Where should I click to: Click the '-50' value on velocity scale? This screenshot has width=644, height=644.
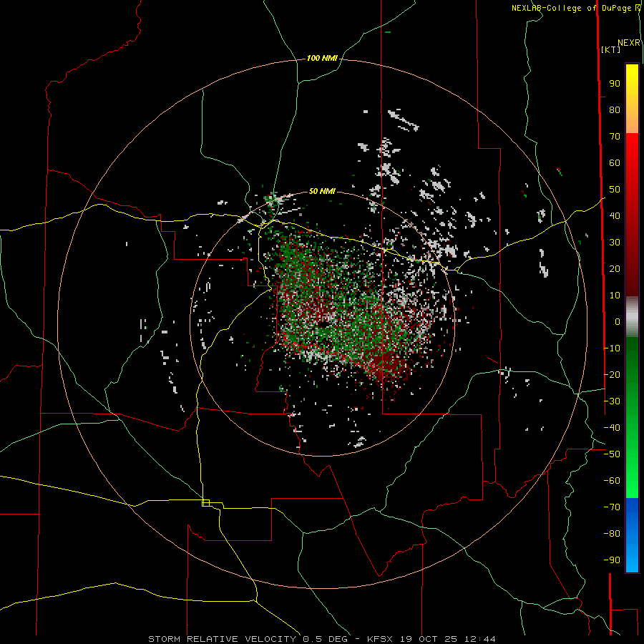tap(612, 454)
